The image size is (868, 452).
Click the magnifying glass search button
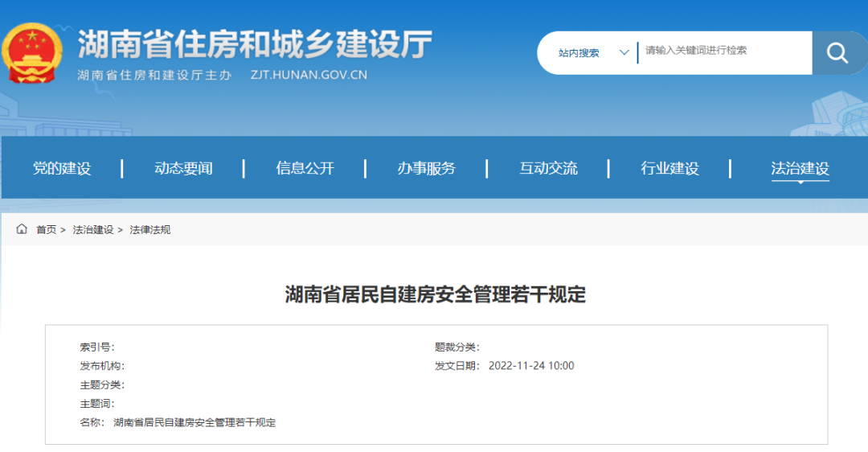(837, 53)
